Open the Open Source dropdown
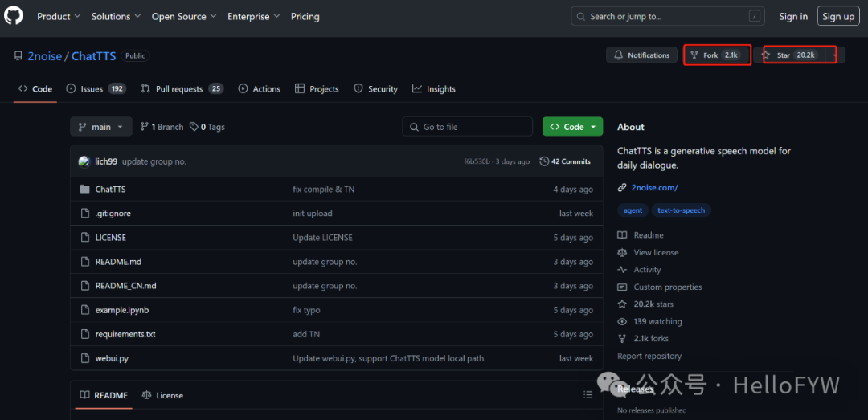Screen dimensions: 868x420 pos(184,17)
